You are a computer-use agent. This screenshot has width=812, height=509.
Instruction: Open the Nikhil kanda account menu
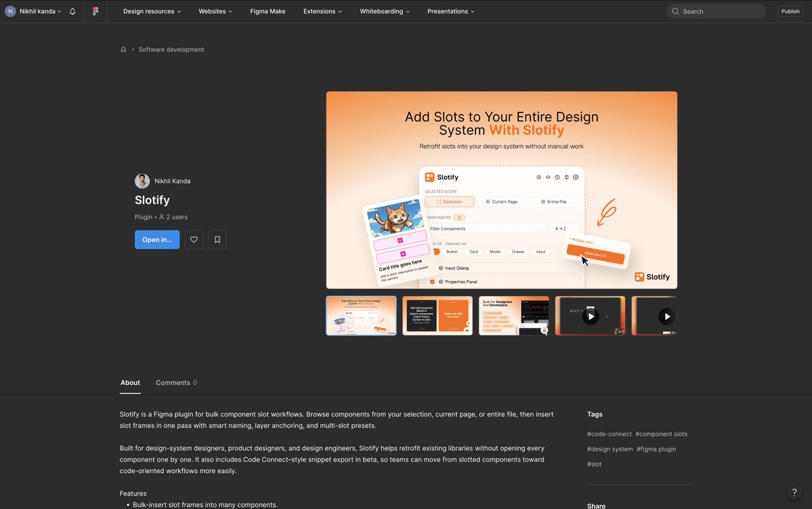[x=33, y=12]
